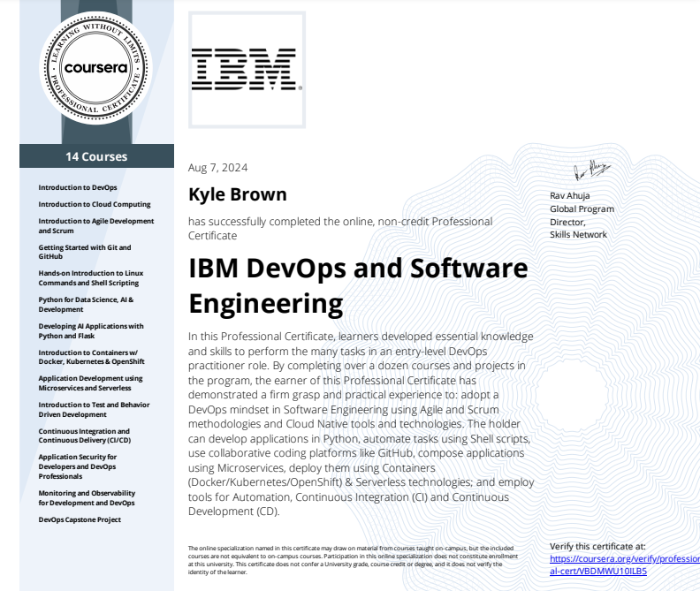The height and width of the screenshot is (591, 700).
Task: Select "Continuous Integration and Continuous Delivery (CI/CD)"
Action: click(85, 436)
